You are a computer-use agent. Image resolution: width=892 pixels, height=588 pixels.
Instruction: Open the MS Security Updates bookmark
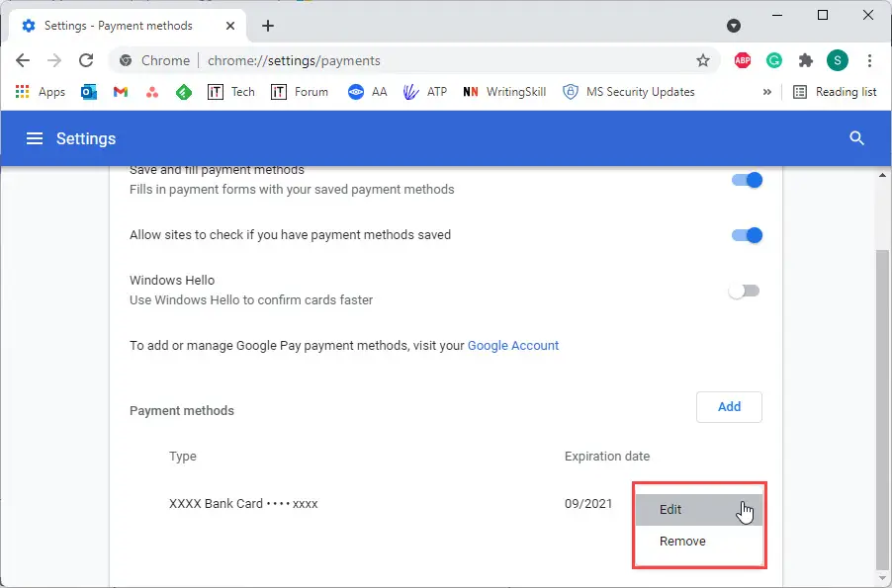[629, 92]
